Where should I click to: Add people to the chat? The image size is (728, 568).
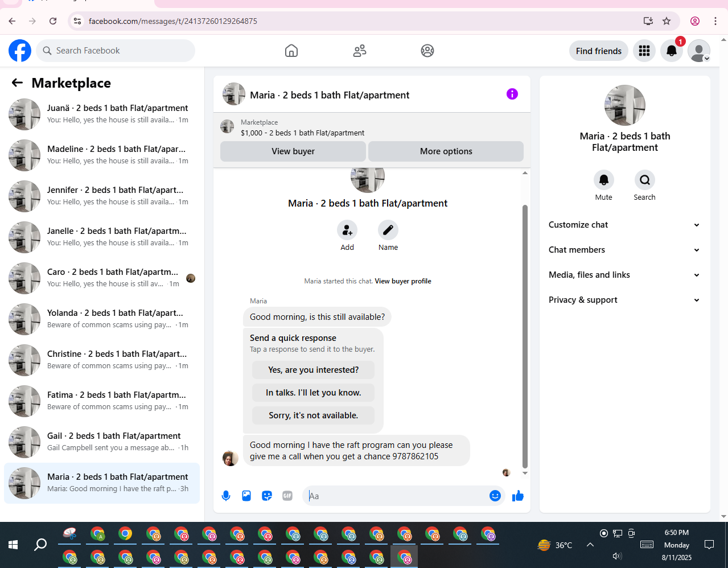click(347, 230)
